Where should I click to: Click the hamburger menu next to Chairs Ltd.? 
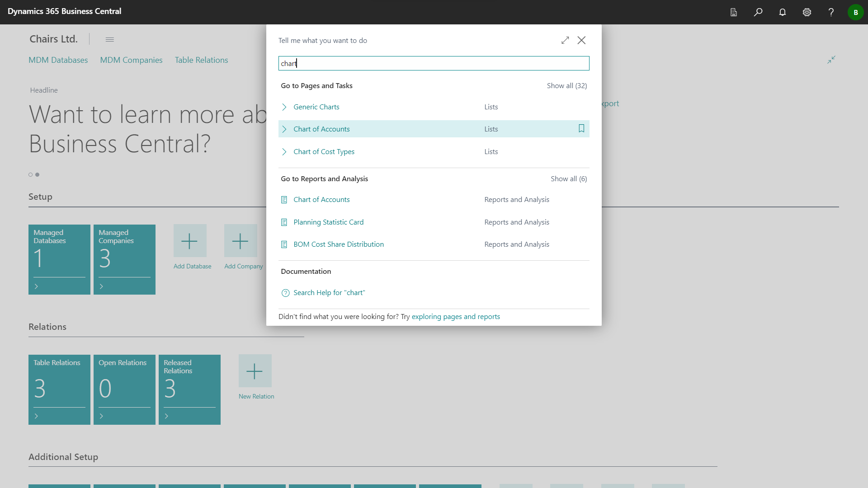click(x=109, y=39)
